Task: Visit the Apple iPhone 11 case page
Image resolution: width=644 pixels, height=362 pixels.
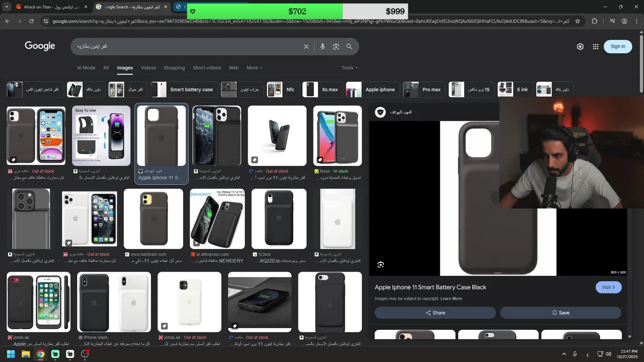Action: [609, 287]
